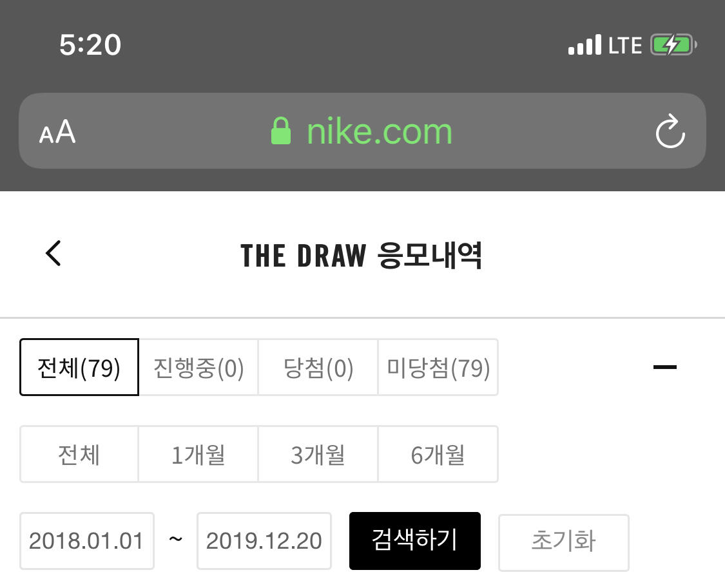
Task: Open the 미당첨(79) tab
Action: (x=438, y=367)
